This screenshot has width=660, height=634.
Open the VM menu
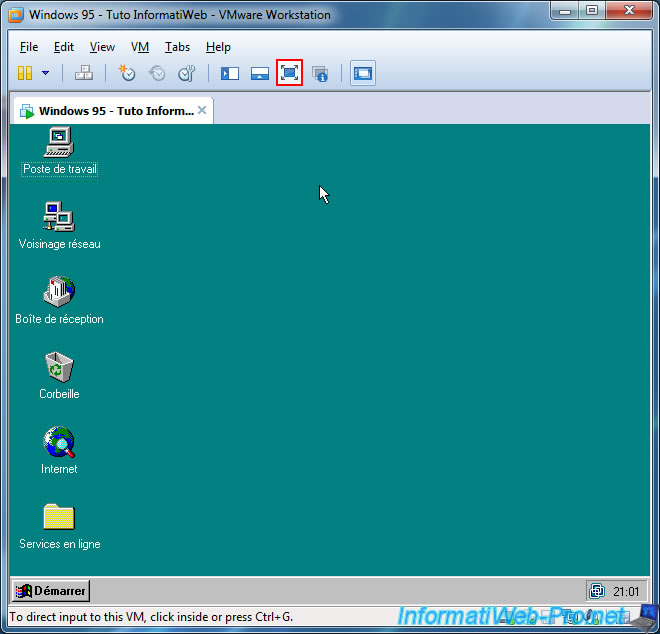140,47
